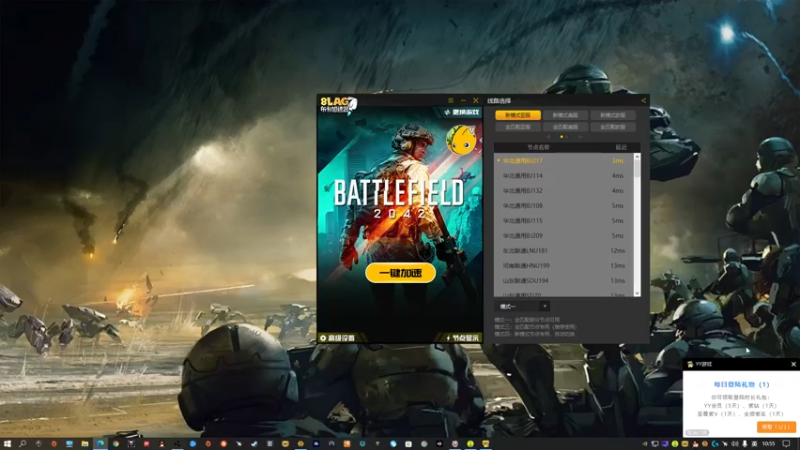Select the 山东联通SDU194 node

point(564,281)
